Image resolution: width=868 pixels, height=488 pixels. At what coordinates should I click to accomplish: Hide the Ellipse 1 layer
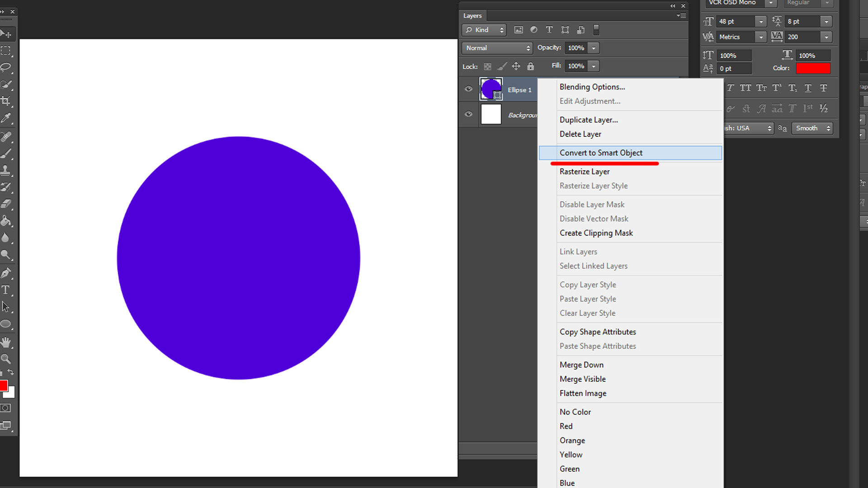pos(468,89)
